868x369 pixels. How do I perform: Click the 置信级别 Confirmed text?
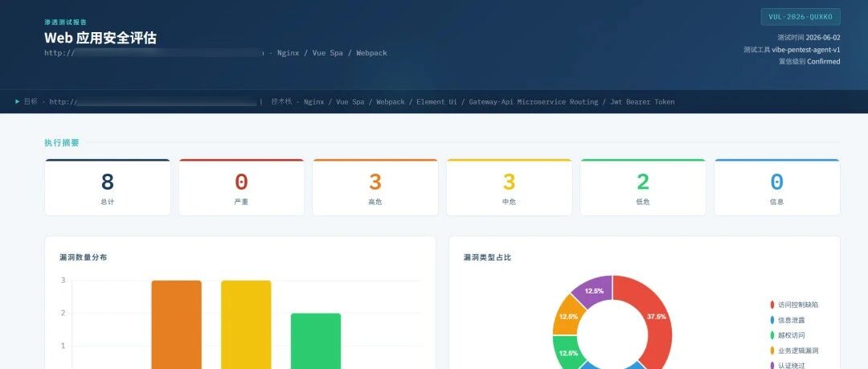pyautogui.click(x=809, y=61)
